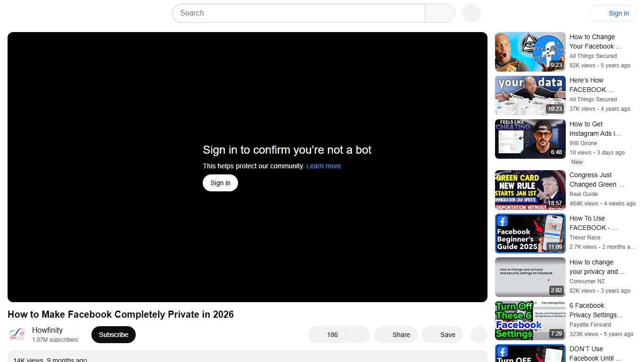Open more actions via the three-dot icon
The image size is (644, 362).
tap(479, 335)
